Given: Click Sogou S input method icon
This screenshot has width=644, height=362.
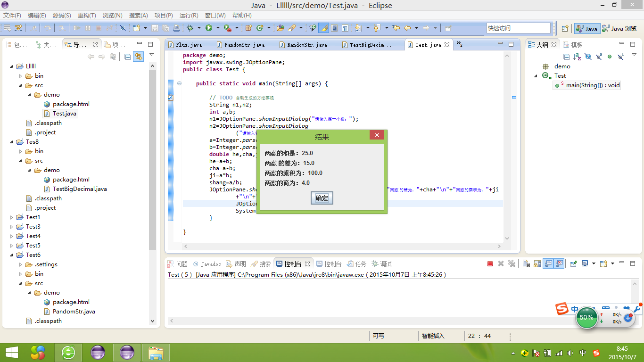Looking at the screenshot, I should pyautogui.click(x=561, y=309).
